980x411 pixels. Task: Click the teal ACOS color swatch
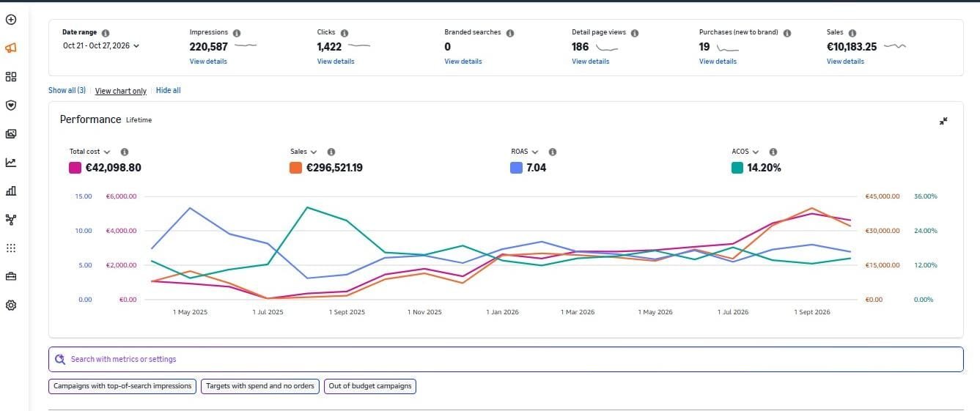pyautogui.click(x=737, y=168)
